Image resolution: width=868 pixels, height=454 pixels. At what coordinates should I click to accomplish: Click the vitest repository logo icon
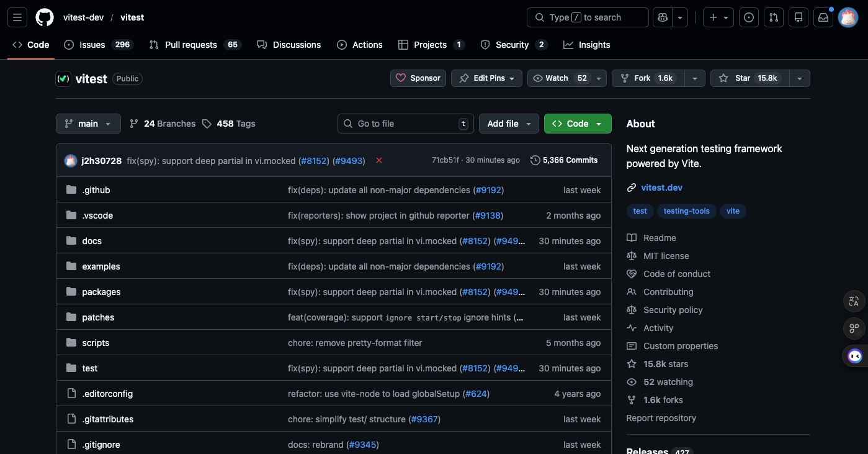[x=63, y=79]
